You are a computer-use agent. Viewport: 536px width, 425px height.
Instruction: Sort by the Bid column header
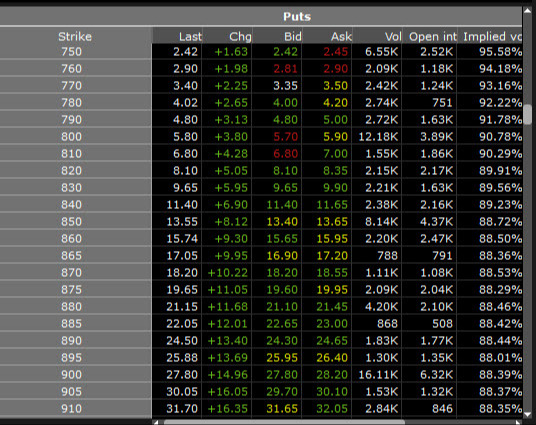pyautogui.click(x=277, y=36)
